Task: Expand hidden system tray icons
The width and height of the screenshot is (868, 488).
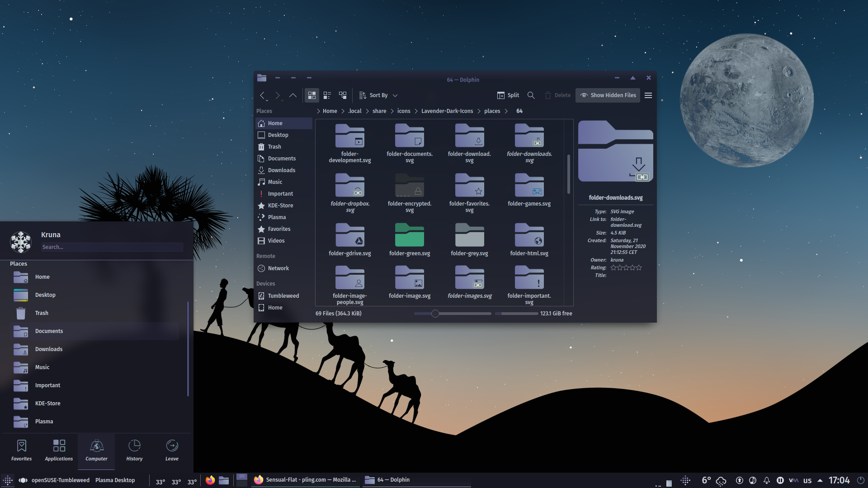Action: point(820,480)
